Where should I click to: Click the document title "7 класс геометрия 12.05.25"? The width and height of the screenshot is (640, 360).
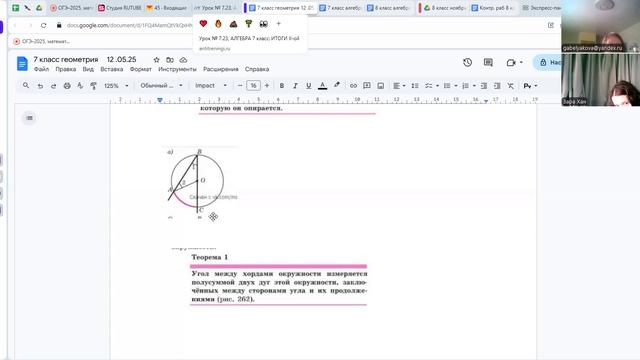[x=85, y=60]
